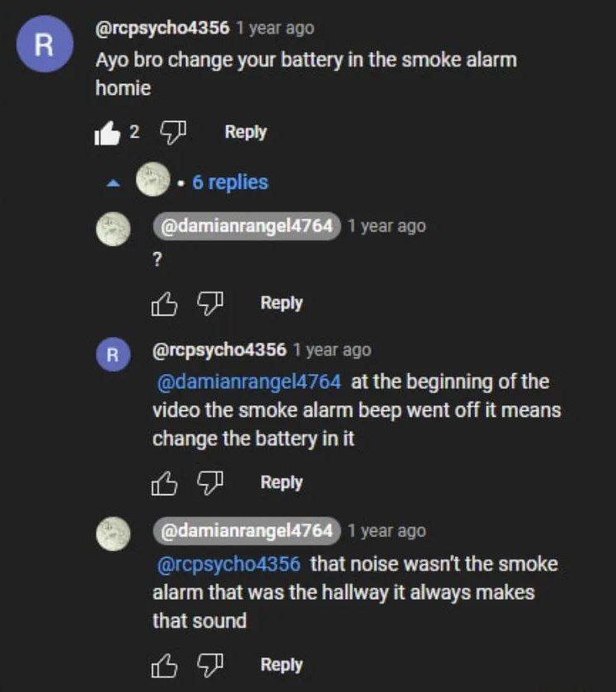Viewport: 616px width, 692px height.
Task: Like the question mark reply
Action: click(164, 304)
